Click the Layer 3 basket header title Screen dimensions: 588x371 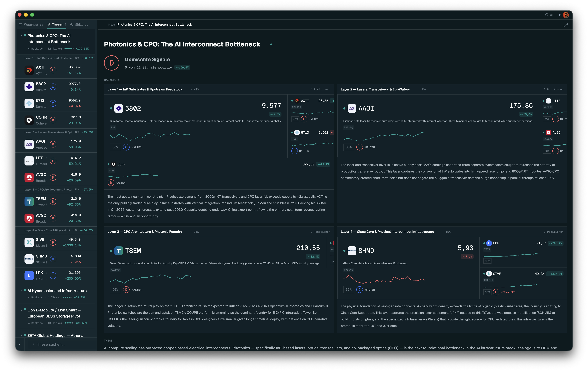coord(145,232)
